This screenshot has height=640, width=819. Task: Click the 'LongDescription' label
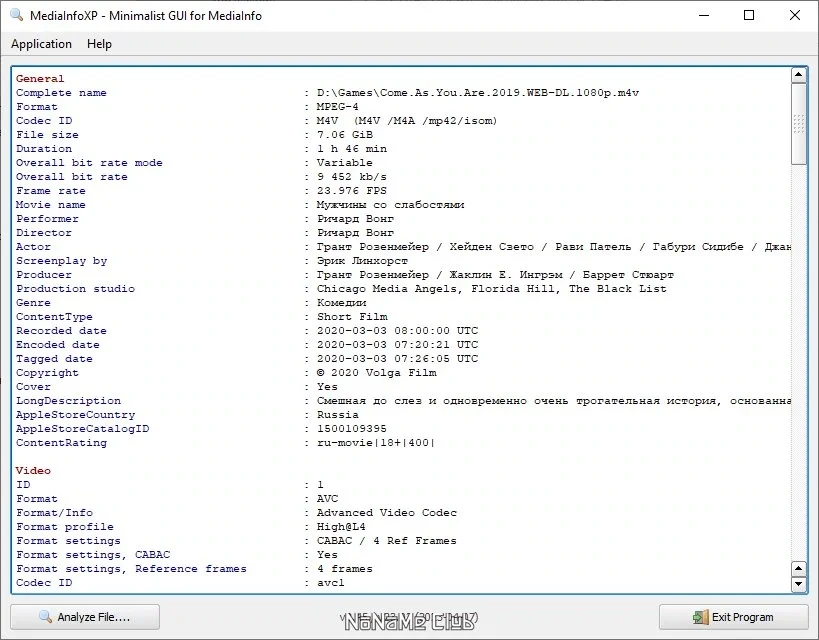68,401
